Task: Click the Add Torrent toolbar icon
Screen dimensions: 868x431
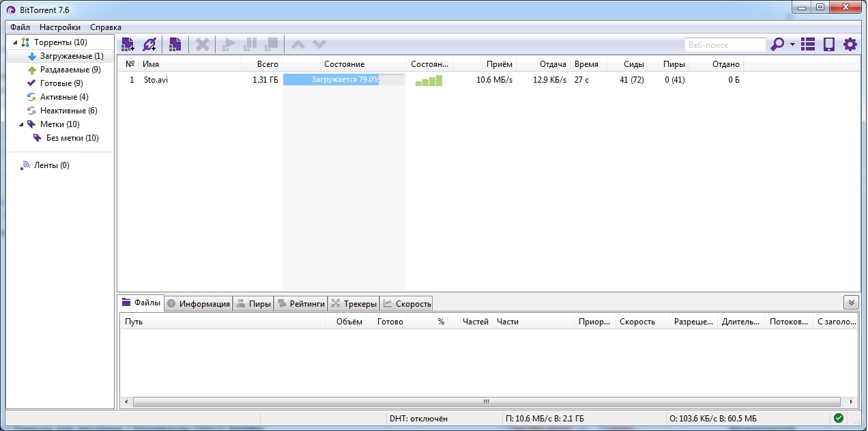Action: (128, 44)
